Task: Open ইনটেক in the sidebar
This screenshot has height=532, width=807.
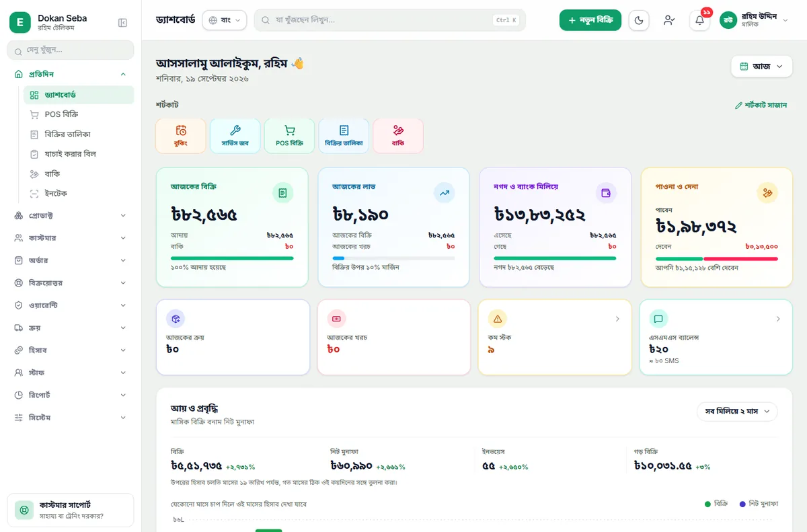Action: (79, 194)
